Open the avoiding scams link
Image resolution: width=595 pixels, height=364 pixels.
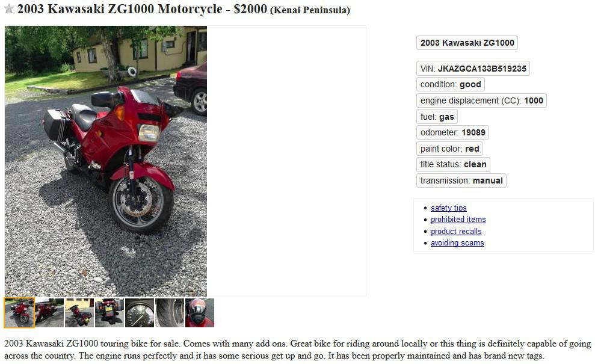(457, 243)
